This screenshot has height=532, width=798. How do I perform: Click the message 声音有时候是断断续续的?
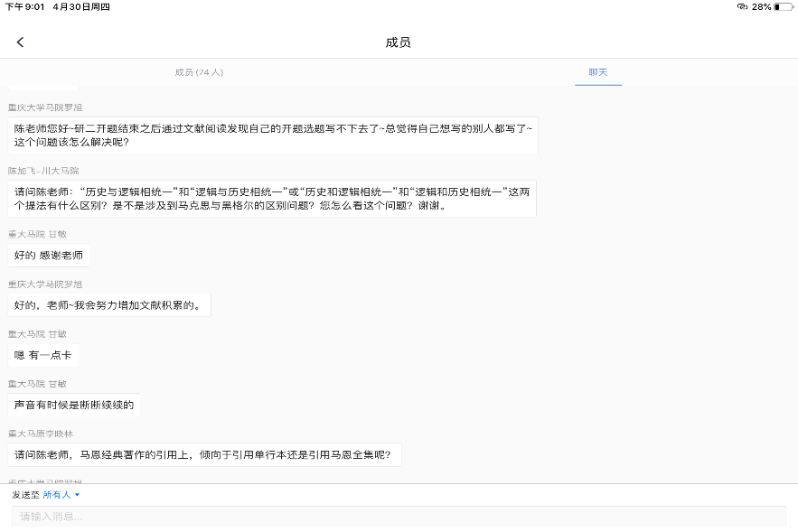point(74,405)
